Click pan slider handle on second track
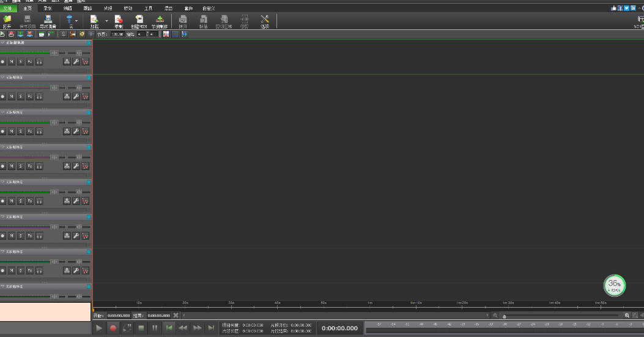 (x=78, y=87)
